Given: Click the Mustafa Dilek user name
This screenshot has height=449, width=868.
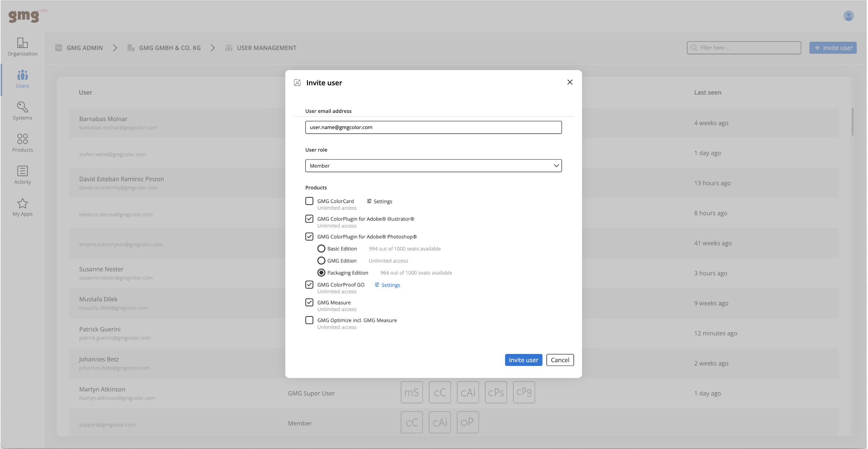Looking at the screenshot, I should 98,299.
